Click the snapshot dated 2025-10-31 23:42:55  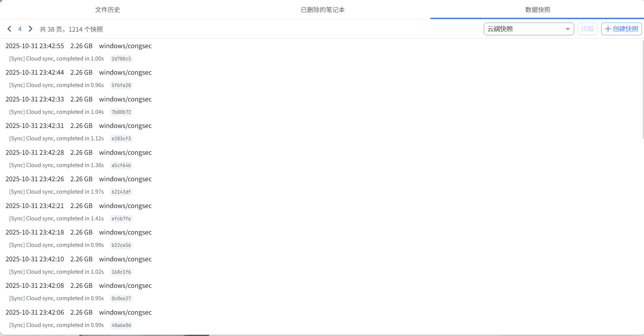coord(35,46)
